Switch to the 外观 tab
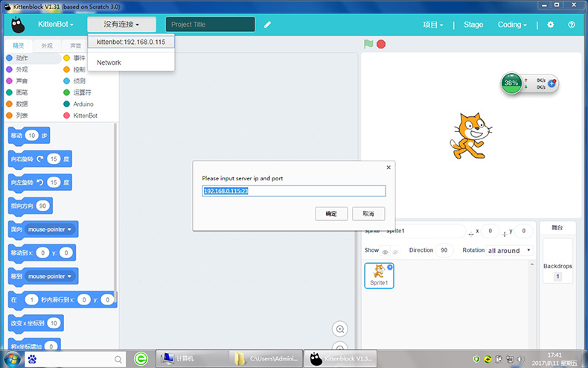588x368 pixels. (x=47, y=45)
